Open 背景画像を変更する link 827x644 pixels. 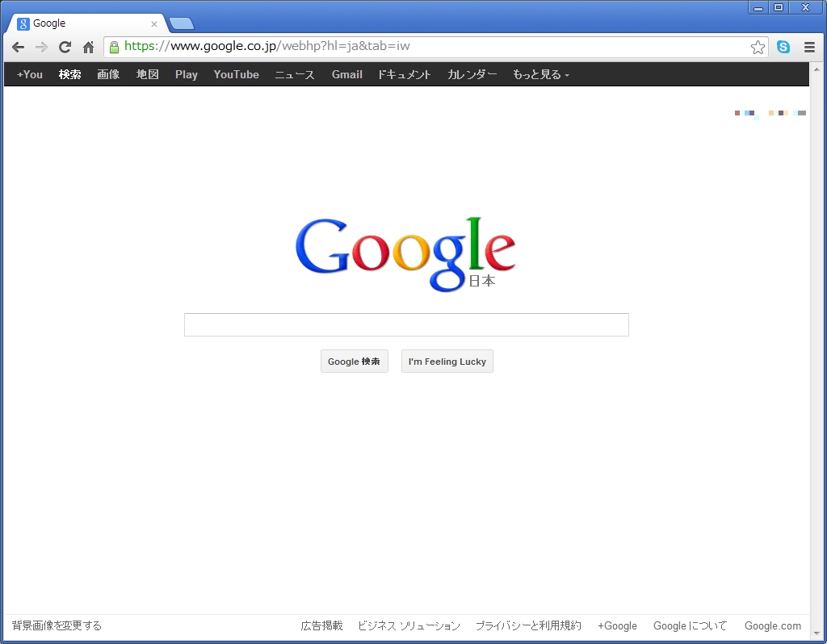point(57,625)
